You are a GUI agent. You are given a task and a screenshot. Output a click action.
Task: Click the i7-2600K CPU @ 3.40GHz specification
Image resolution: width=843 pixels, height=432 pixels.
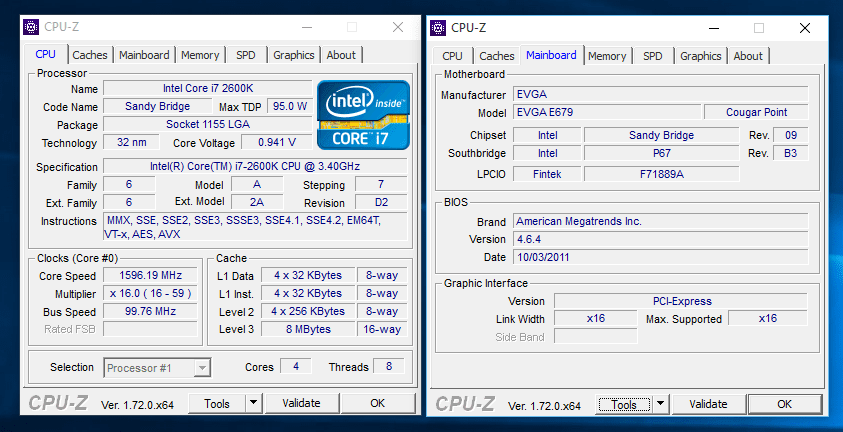(x=255, y=167)
